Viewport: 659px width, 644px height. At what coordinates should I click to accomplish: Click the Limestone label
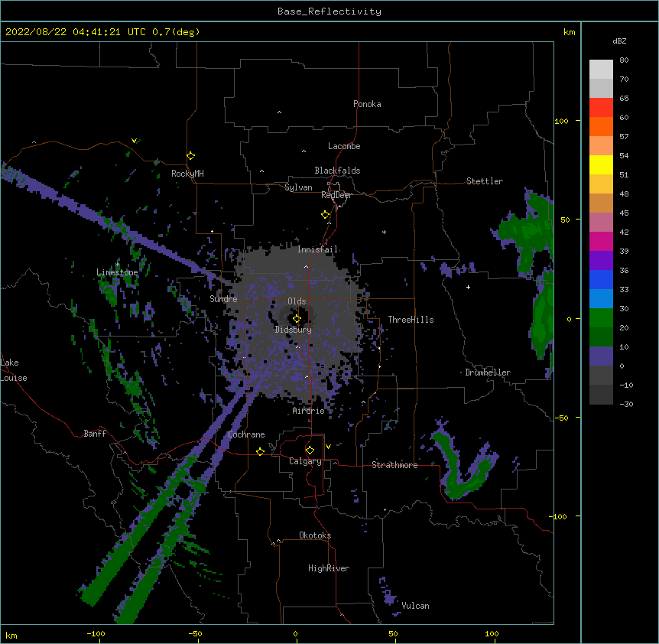[117, 272]
